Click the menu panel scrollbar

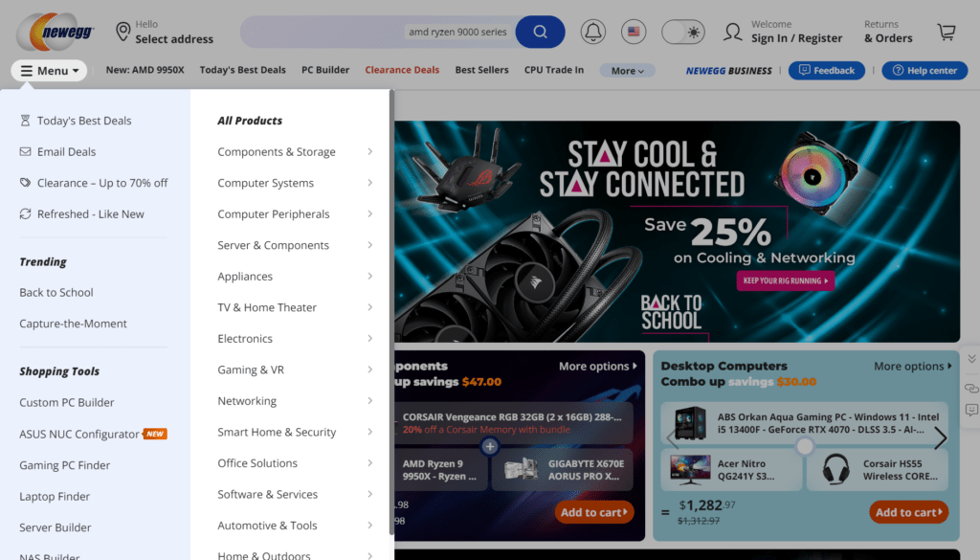pyautogui.click(x=391, y=312)
